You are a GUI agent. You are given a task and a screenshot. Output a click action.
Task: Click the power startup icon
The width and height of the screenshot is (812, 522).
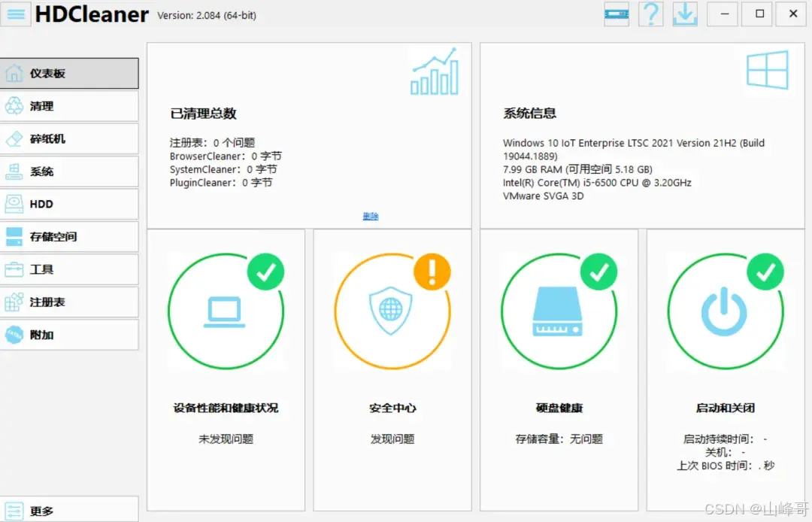point(725,311)
